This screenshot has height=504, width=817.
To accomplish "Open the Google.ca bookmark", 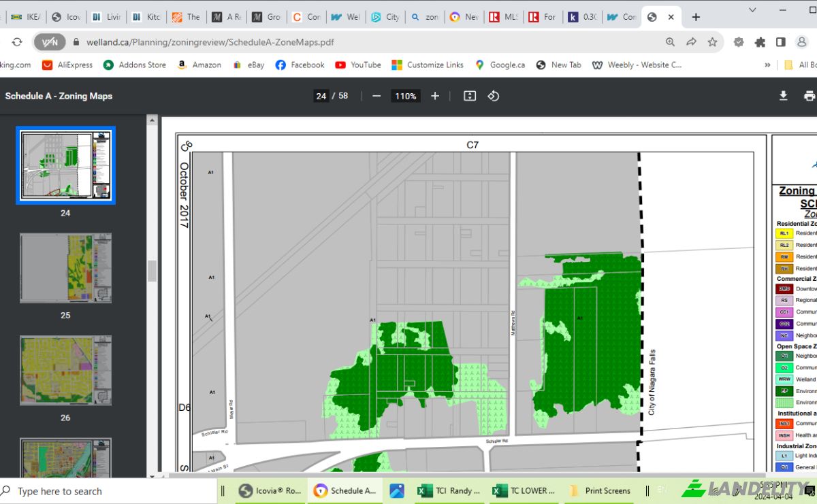I will click(x=500, y=65).
